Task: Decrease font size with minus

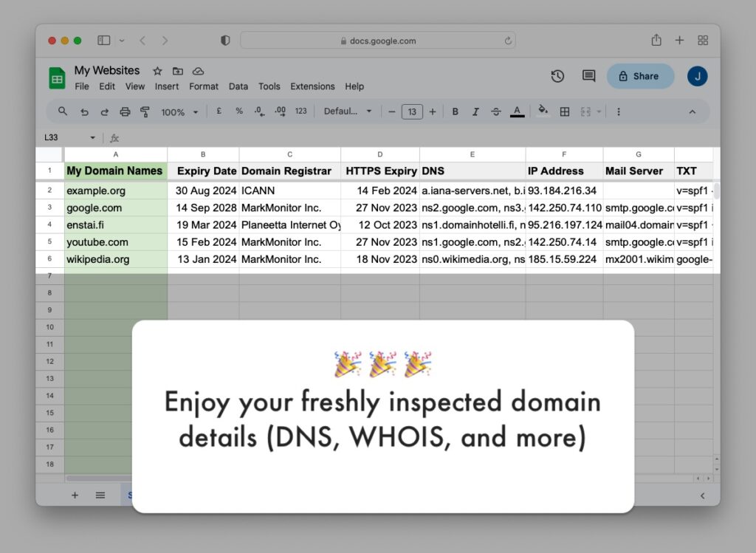Action: (392, 111)
